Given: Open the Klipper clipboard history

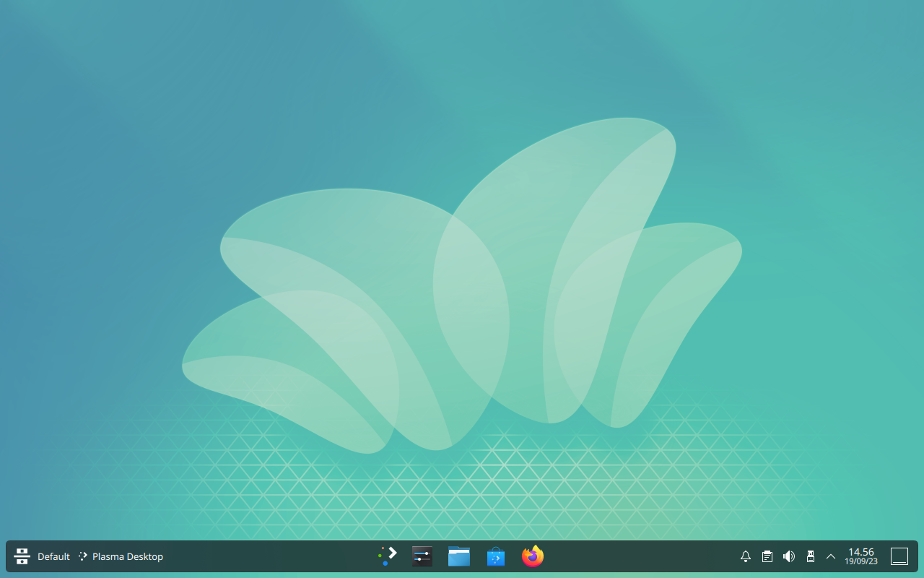Looking at the screenshot, I should pyautogui.click(x=767, y=556).
